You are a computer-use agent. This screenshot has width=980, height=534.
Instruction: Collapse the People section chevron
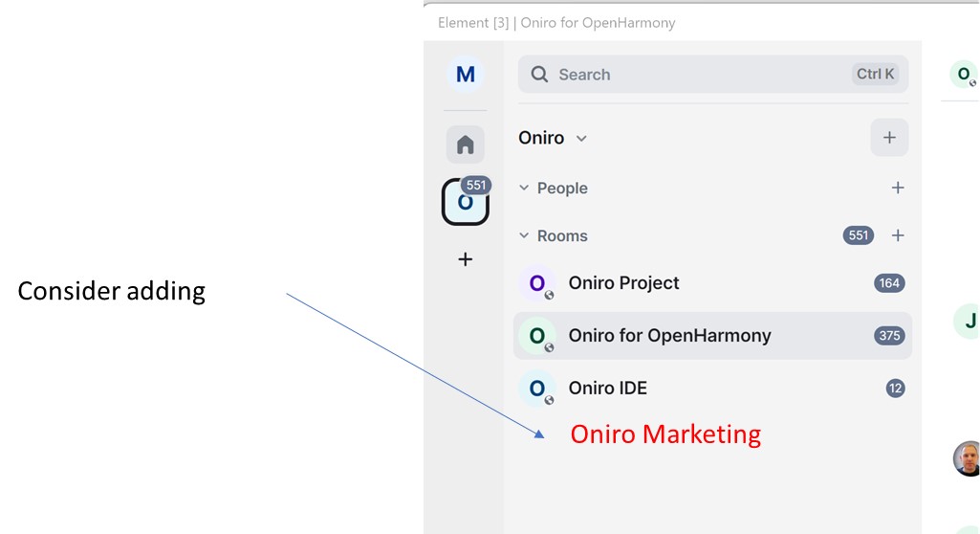tap(524, 188)
